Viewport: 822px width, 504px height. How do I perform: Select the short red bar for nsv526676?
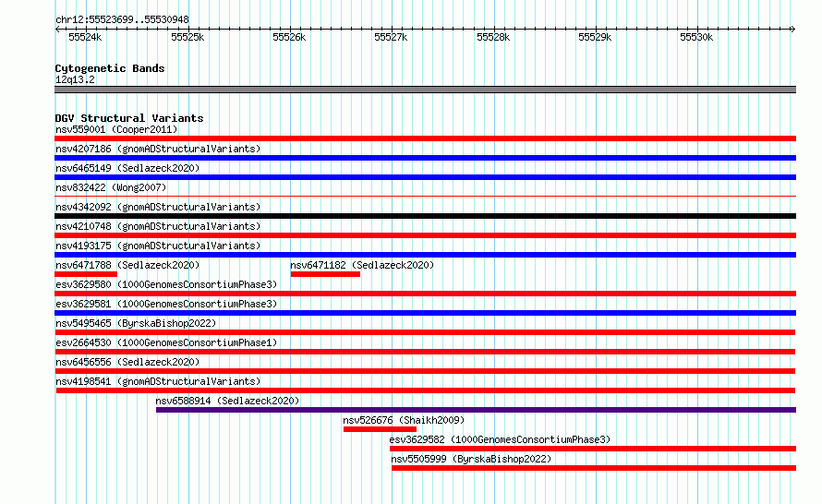click(381, 429)
